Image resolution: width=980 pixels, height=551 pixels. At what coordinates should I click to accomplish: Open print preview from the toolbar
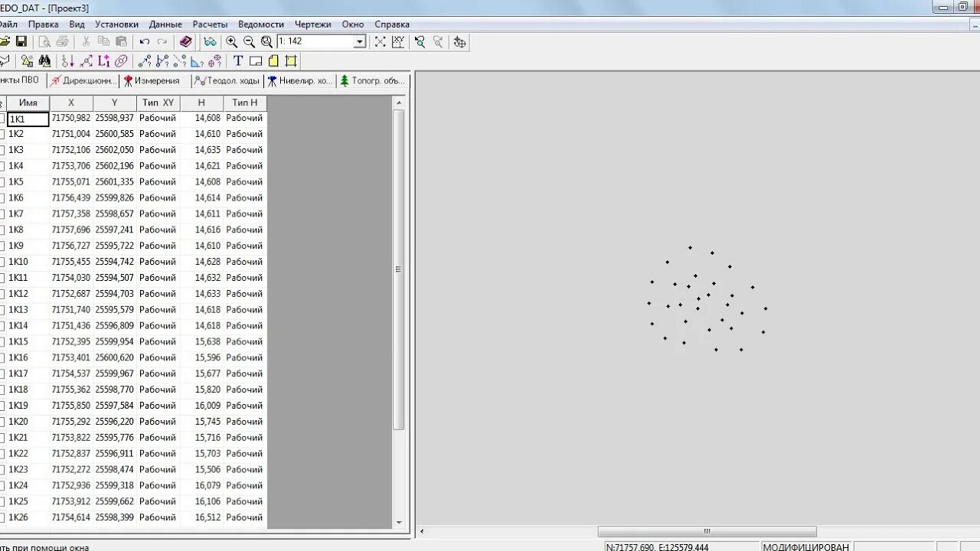pyautogui.click(x=44, y=41)
